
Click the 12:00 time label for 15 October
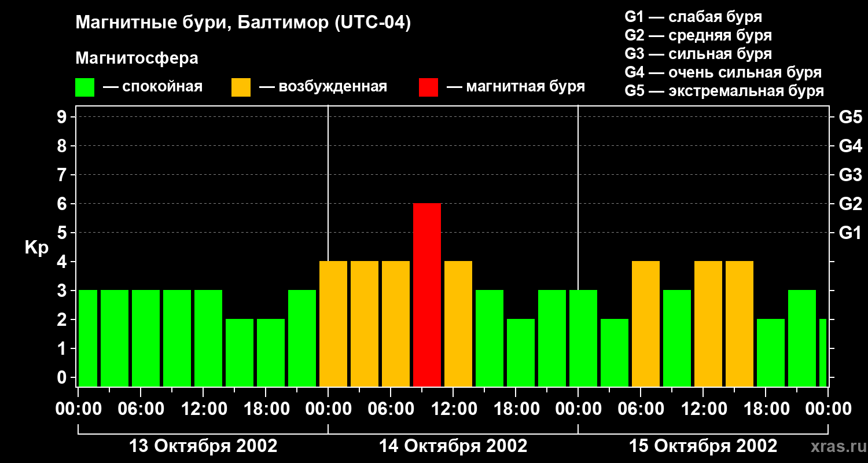[703, 409]
